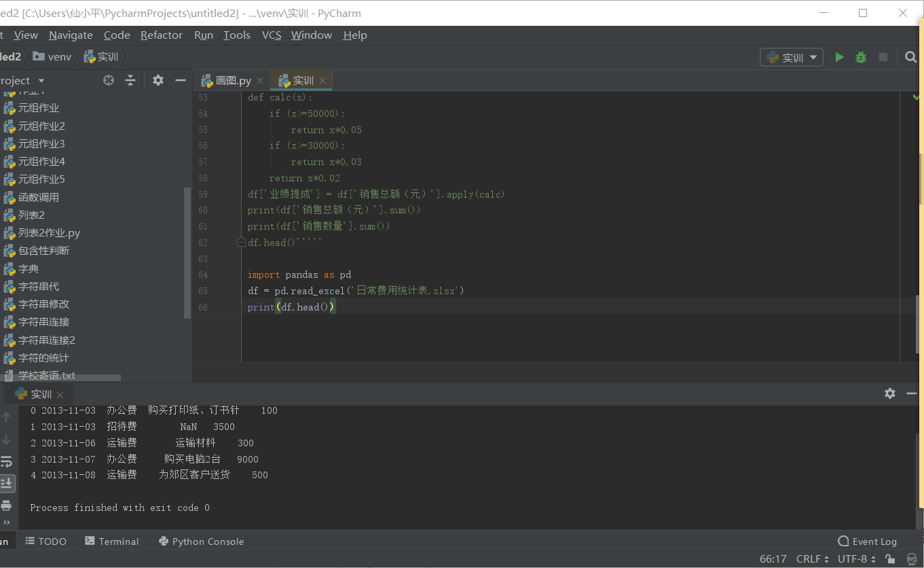Select 函数调用 in project tree
The width and height of the screenshot is (924, 568).
(x=39, y=197)
